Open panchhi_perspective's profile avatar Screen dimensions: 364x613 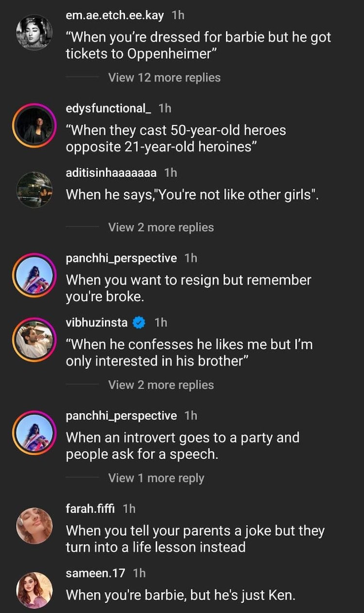pos(34,275)
